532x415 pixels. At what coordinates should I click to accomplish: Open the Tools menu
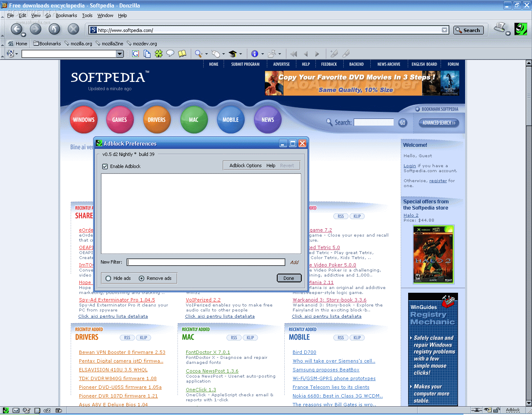click(87, 15)
